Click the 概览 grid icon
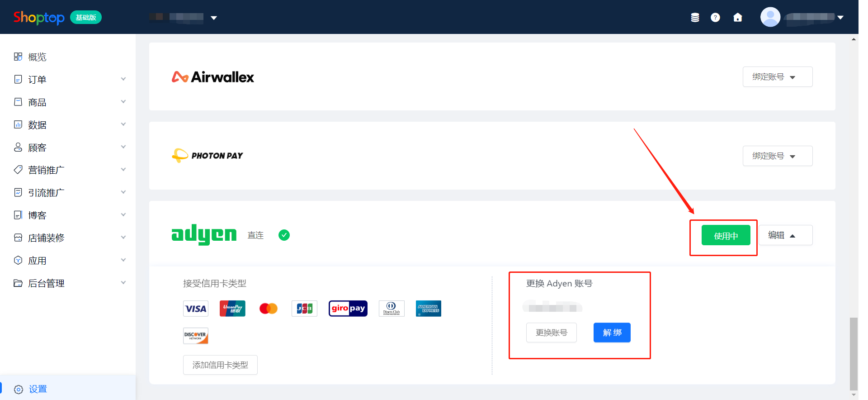The width and height of the screenshot is (868, 400). [x=18, y=57]
